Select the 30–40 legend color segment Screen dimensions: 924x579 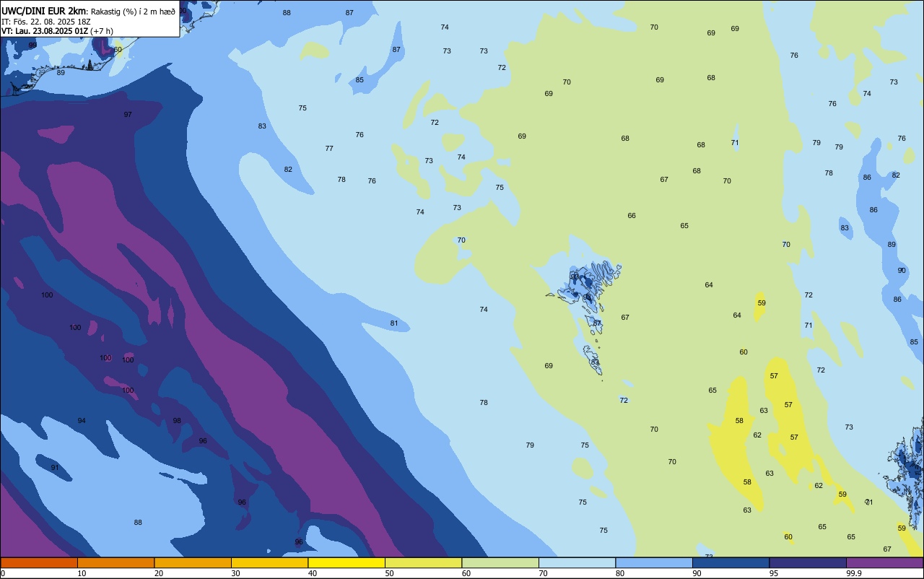pos(269,562)
